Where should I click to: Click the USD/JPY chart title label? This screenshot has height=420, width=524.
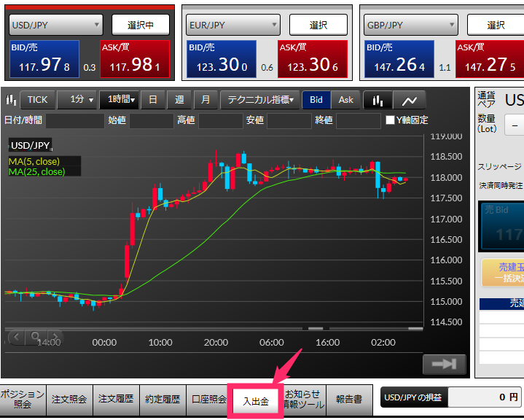click(30, 145)
